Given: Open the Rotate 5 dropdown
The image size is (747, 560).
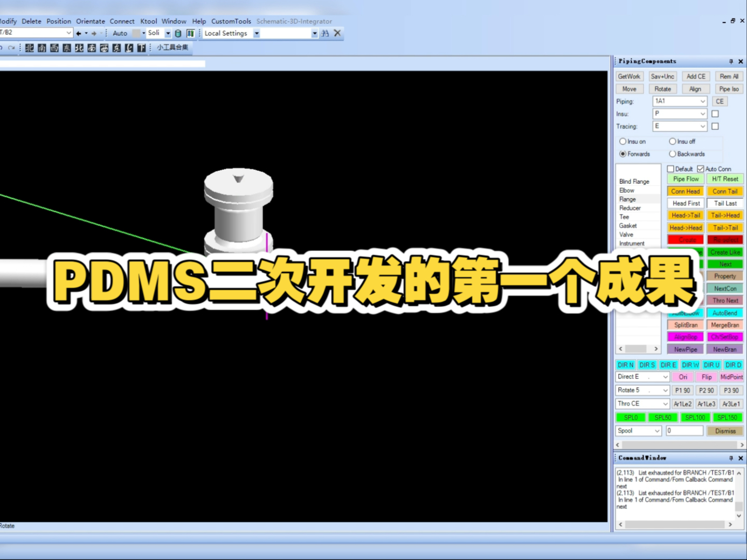Looking at the screenshot, I should click(x=665, y=390).
